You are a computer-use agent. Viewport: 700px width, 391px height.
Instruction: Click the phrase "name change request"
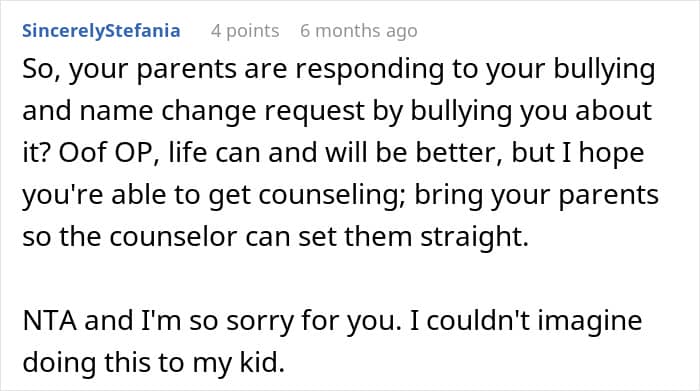(221, 111)
